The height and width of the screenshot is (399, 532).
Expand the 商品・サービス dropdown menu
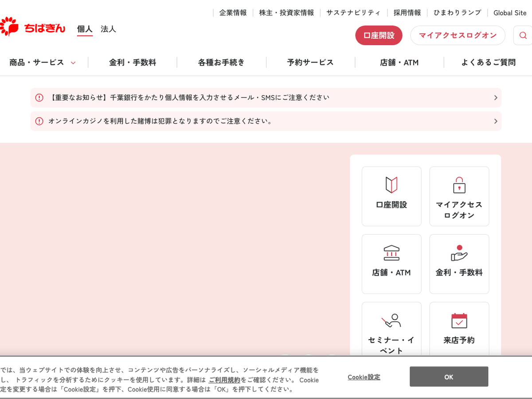click(43, 63)
